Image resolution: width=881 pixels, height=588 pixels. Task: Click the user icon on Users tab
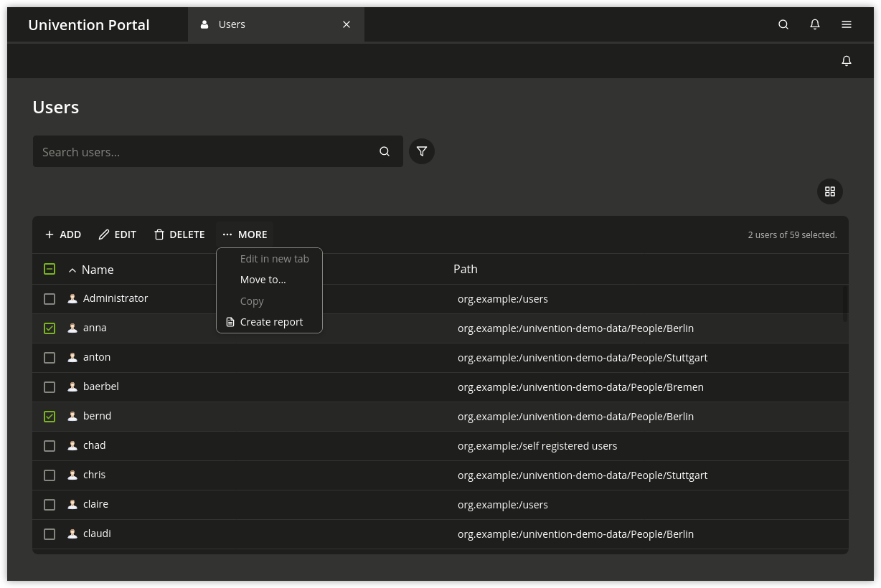pyautogui.click(x=204, y=24)
